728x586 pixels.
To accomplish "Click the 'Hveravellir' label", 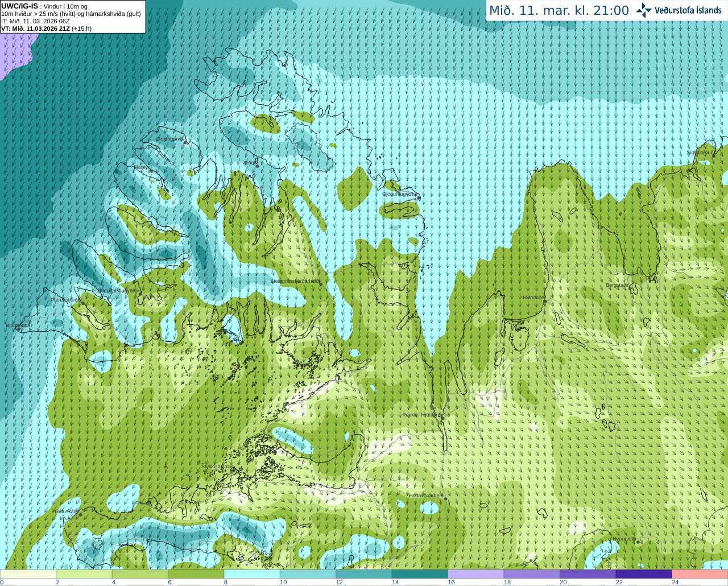I will click(624, 538).
